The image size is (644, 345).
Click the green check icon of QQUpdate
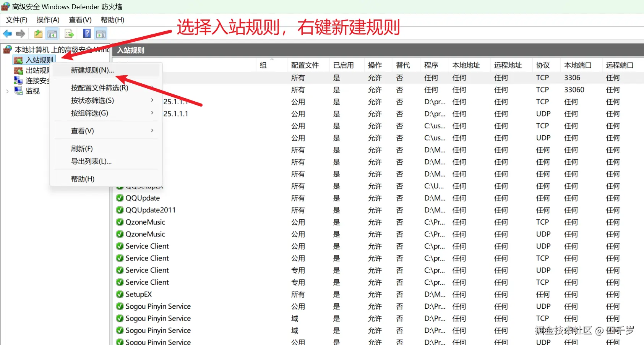pos(120,198)
